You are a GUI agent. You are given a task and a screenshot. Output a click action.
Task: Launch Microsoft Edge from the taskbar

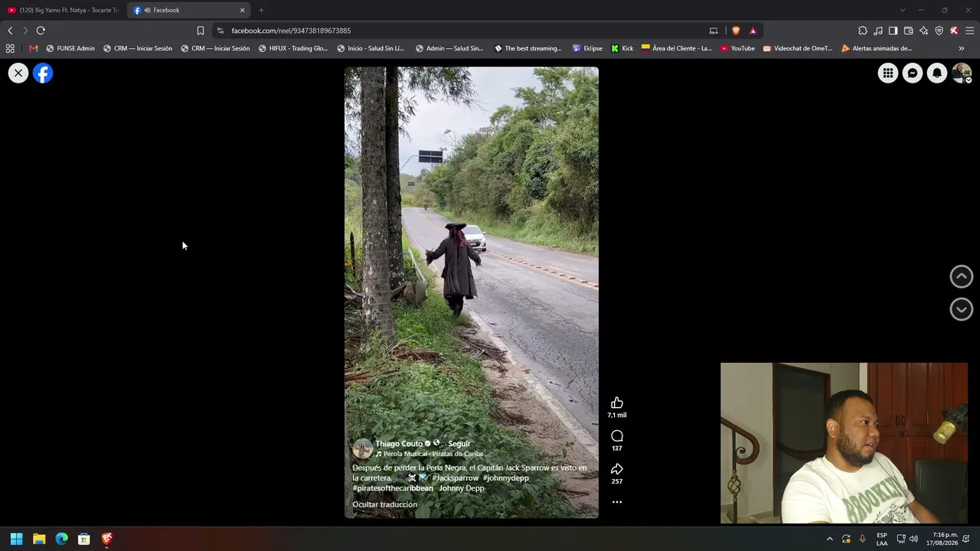(62, 539)
